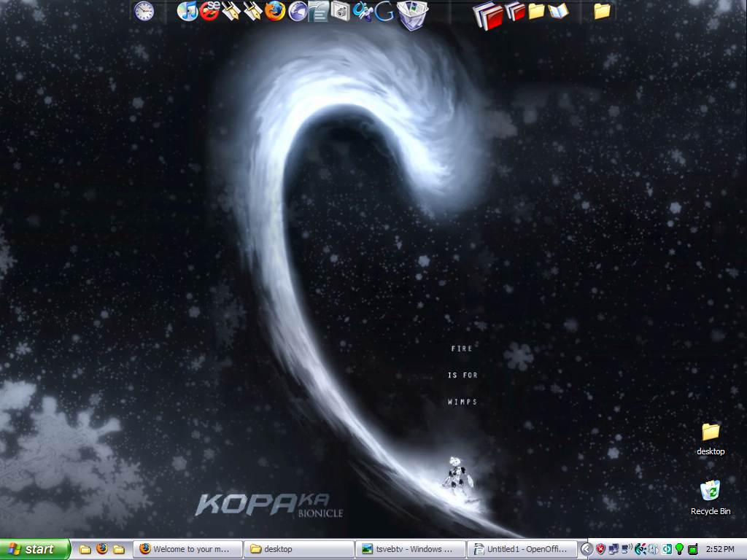Click the camera icon in the dock
The height and width of the screenshot is (560, 747).
341,11
